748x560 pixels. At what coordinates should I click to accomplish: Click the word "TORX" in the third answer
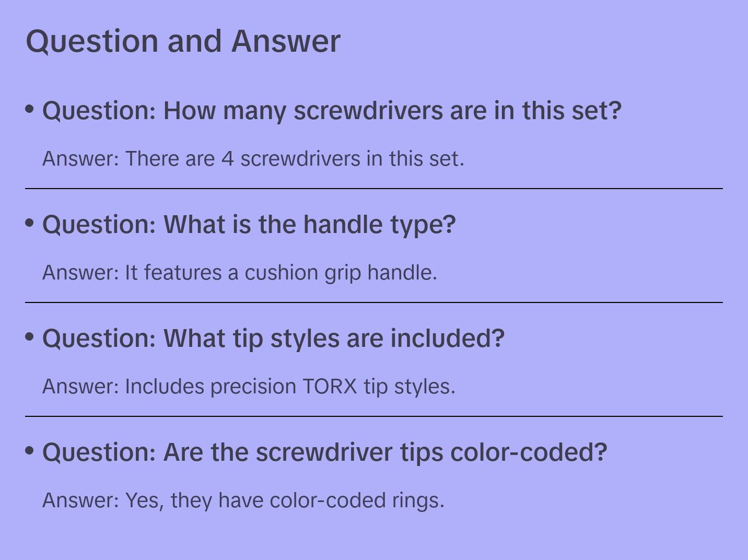click(330, 387)
